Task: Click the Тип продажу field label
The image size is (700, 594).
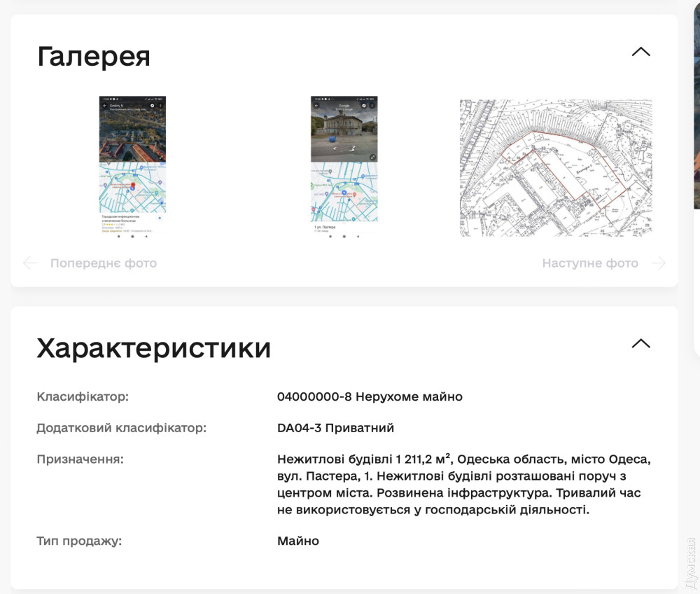Action: point(78,541)
